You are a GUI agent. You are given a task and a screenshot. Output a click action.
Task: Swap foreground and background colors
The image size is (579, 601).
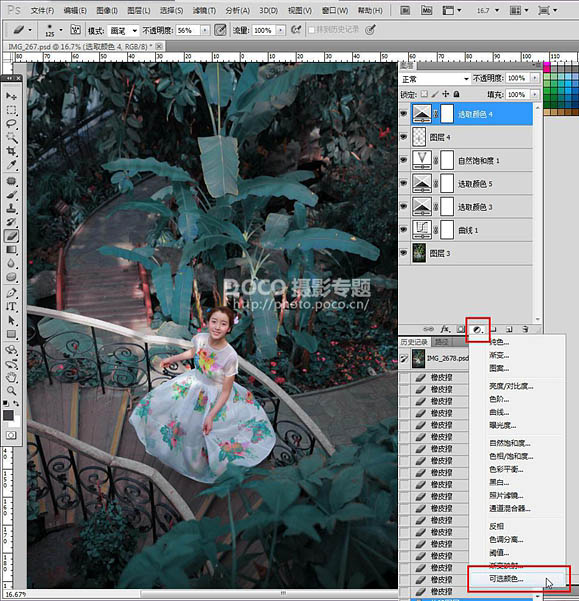point(16,404)
